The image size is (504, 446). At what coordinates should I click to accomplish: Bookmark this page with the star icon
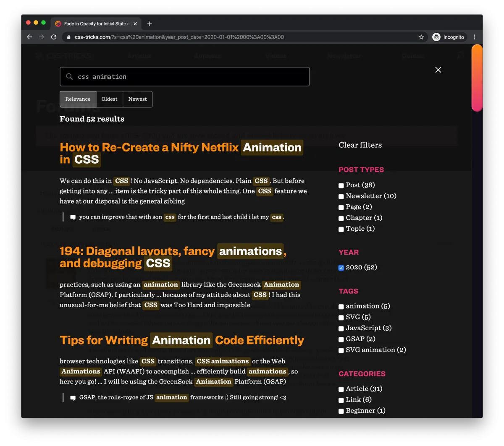[x=421, y=37]
